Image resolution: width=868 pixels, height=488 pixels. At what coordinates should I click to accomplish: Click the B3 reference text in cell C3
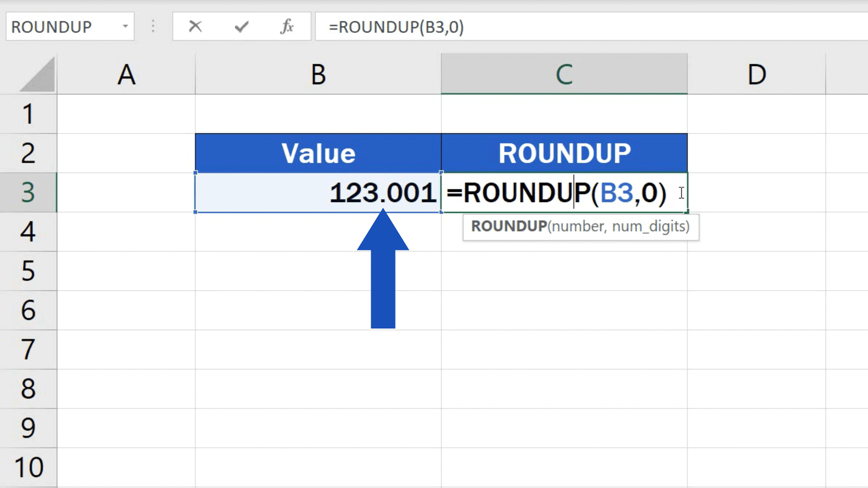[616, 193]
